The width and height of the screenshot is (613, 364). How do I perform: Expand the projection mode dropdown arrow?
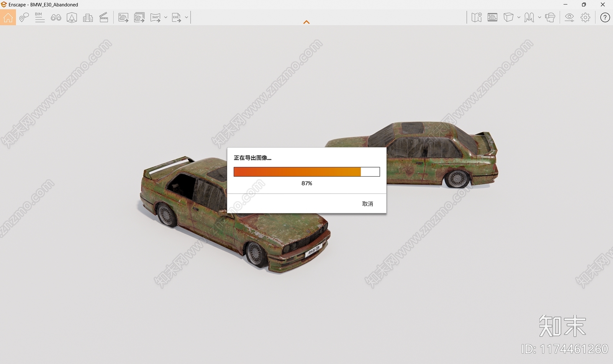pyautogui.click(x=519, y=17)
